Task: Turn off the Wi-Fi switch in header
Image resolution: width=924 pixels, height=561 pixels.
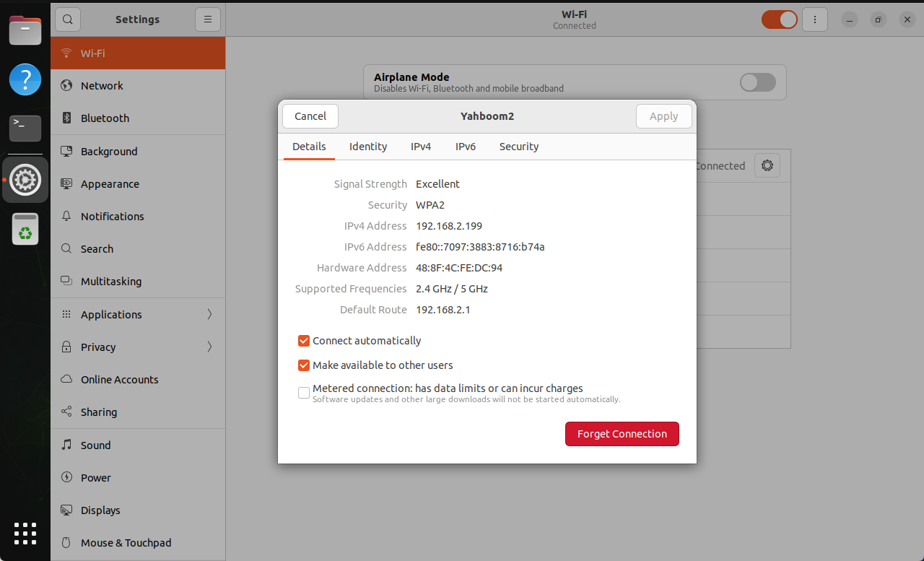Action: [780, 19]
